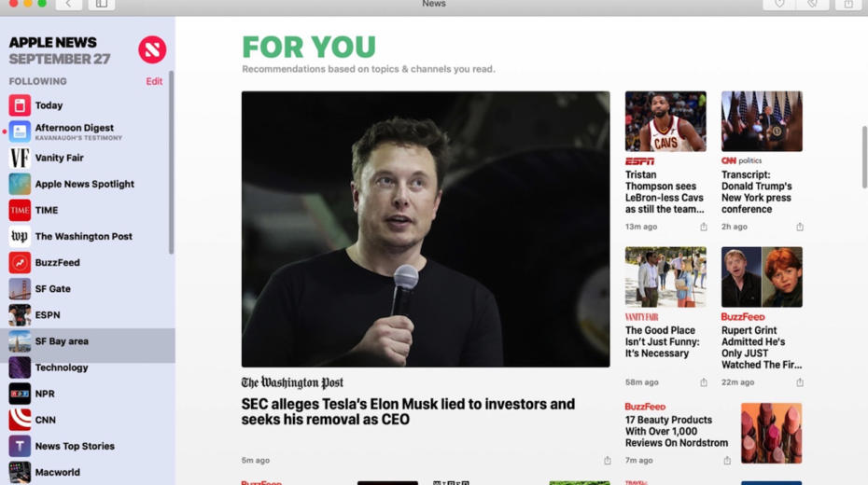Open News Top Stories in sidebar

pyautogui.click(x=88, y=446)
